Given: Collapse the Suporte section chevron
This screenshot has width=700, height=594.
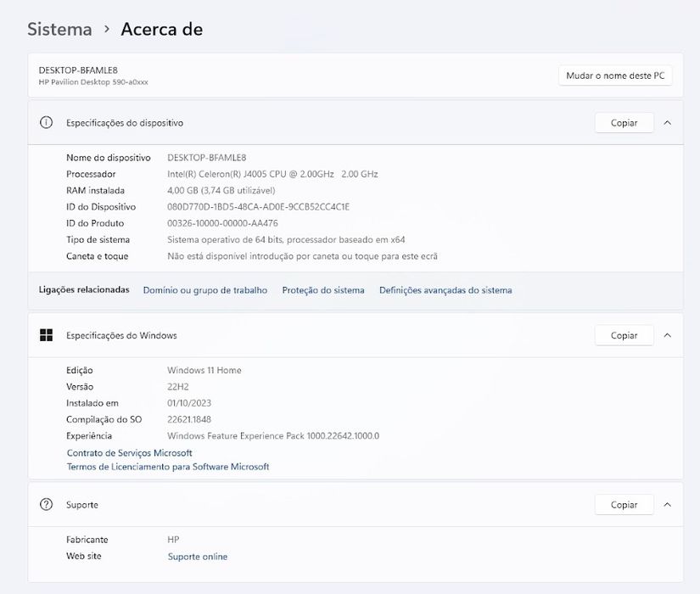Looking at the screenshot, I should point(668,505).
